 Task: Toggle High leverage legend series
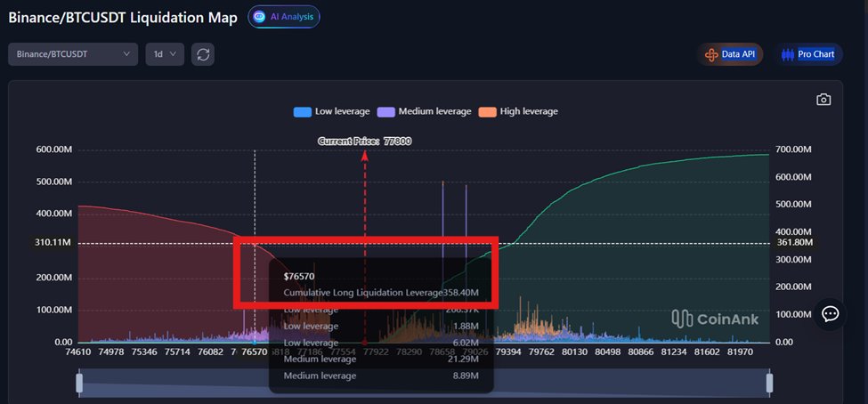pyautogui.click(x=518, y=111)
